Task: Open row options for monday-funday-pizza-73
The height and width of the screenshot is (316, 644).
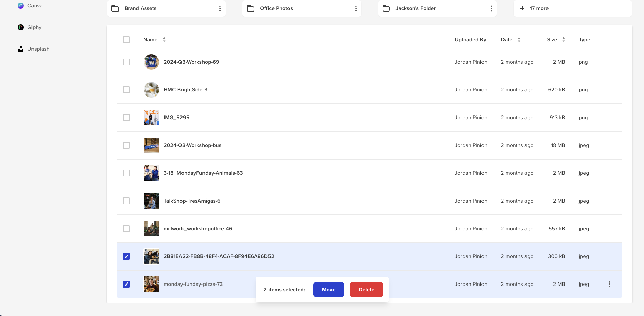Action: pyautogui.click(x=609, y=284)
